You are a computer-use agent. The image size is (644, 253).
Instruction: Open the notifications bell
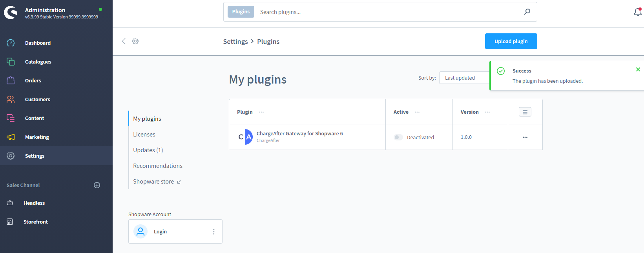[x=638, y=12]
